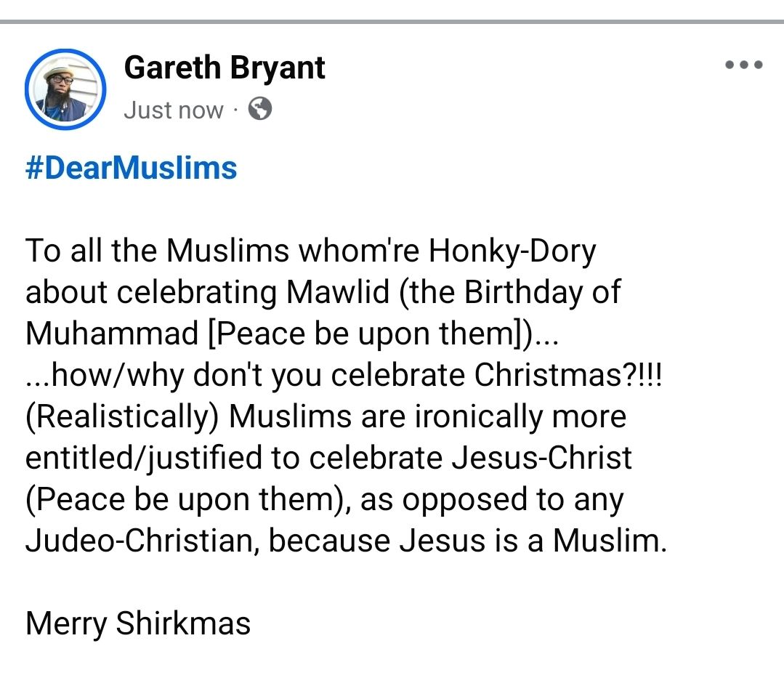Viewport: 784px width, 686px height.
Task: Click the word "Honky-Dory" in the post
Action: coord(512,251)
